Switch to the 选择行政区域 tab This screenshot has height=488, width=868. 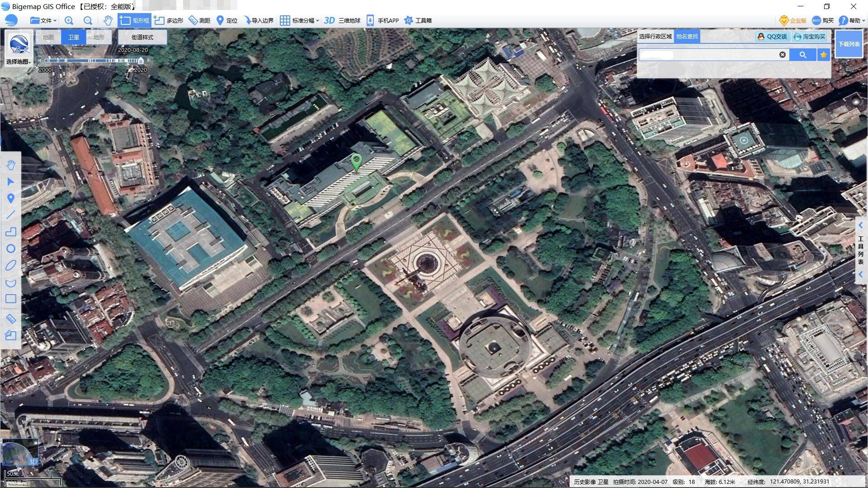coord(655,36)
